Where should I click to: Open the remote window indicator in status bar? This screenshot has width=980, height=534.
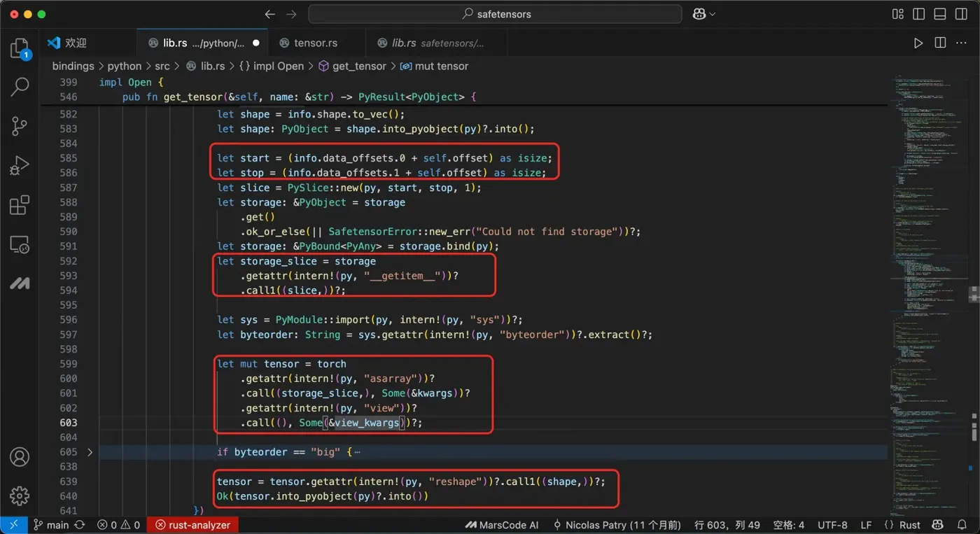tap(13, 525)
